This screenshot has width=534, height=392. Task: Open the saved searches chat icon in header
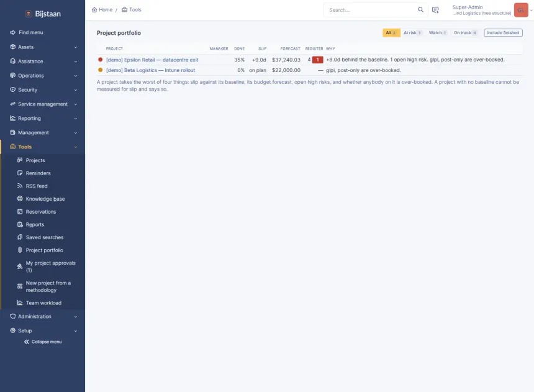pyautogui.click(x=435, y=10)
